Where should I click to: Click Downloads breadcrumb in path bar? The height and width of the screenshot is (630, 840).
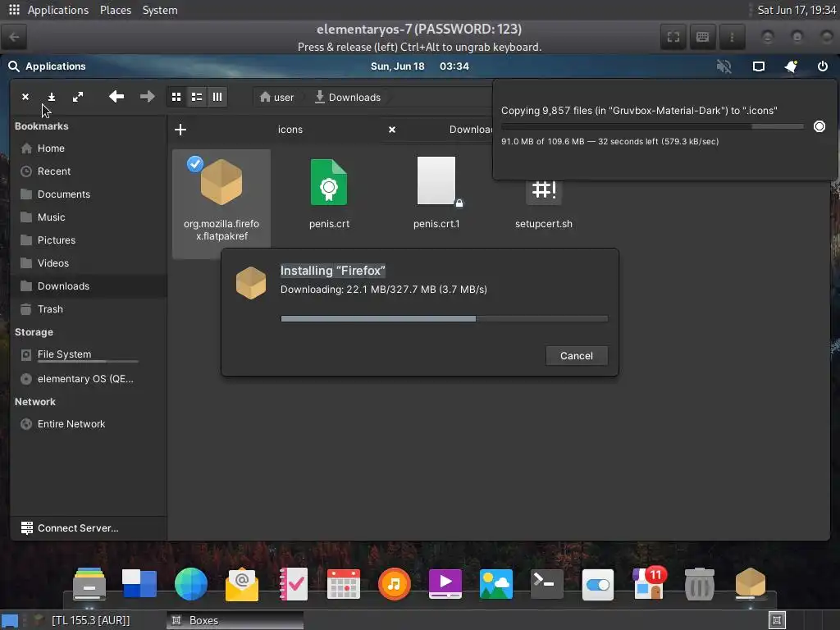pos(348,97)
